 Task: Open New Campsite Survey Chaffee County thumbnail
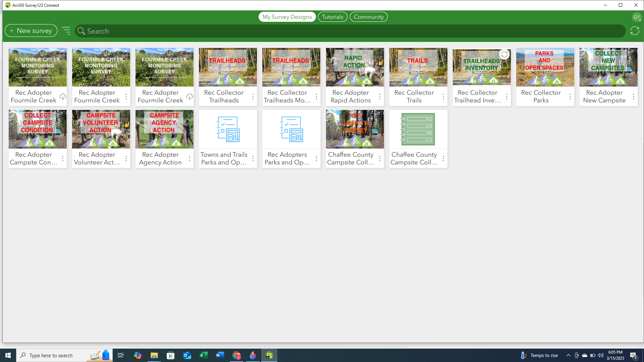pos(355,129)
